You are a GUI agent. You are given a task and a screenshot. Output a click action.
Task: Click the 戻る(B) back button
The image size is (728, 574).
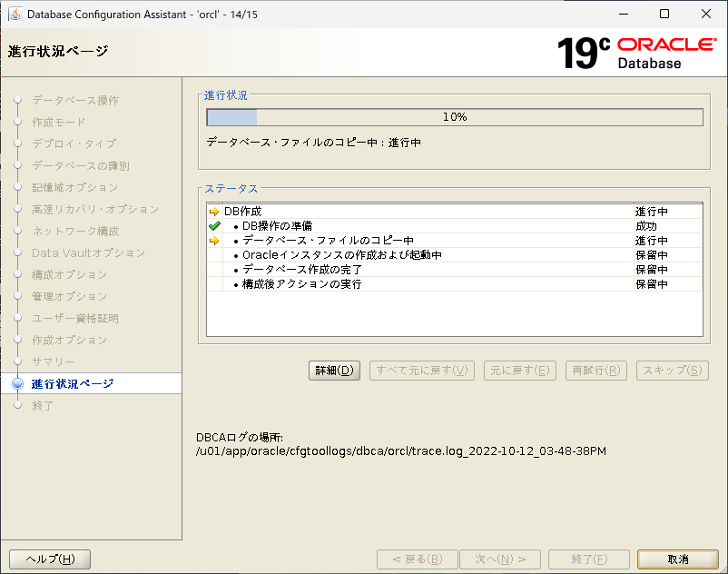(418, 559)
